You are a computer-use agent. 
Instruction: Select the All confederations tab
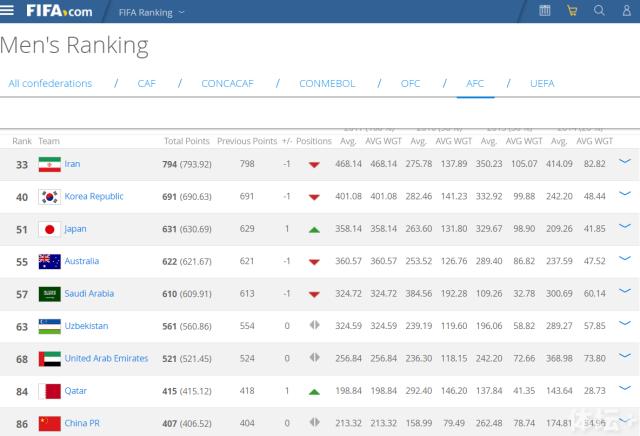(50, 83)
